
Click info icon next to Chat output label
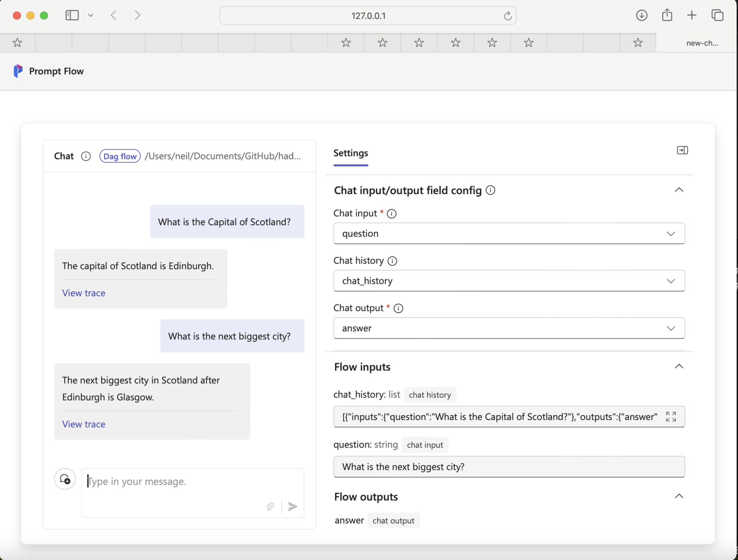398,308
